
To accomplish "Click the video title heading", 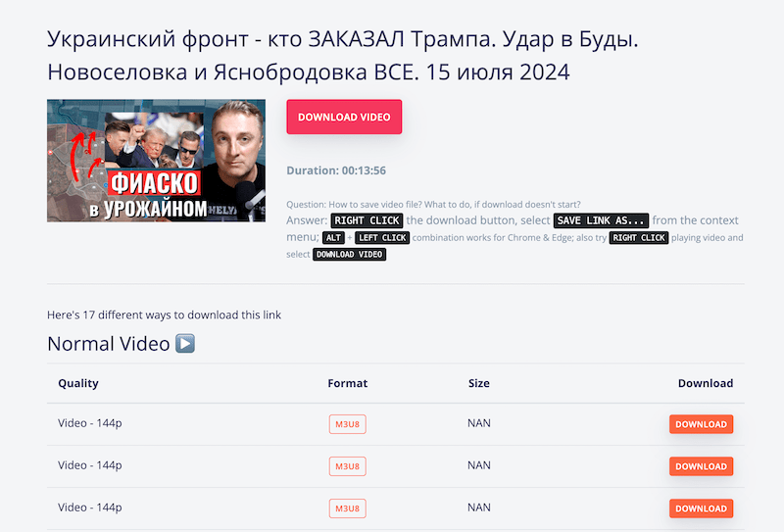I will [342, 55].
